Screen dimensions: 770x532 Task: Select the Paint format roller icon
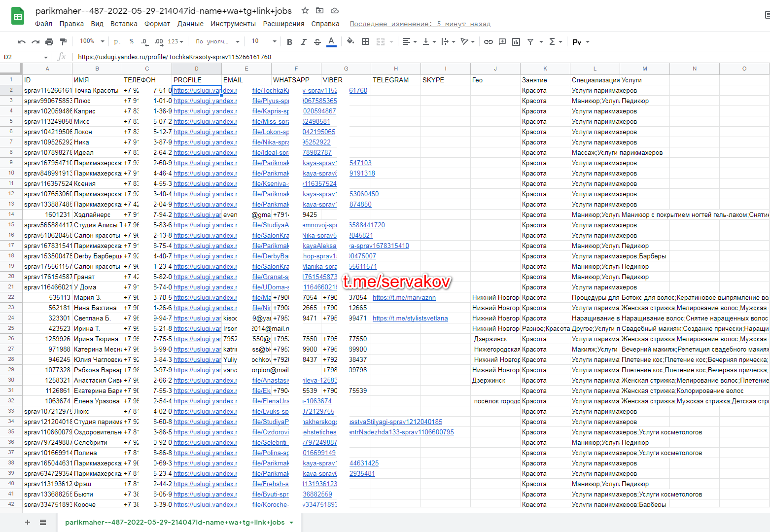tap(63, 42)
